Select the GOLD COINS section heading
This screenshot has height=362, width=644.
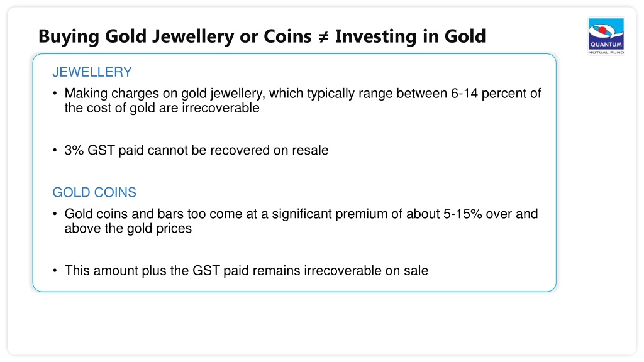[x=94, y=192]
